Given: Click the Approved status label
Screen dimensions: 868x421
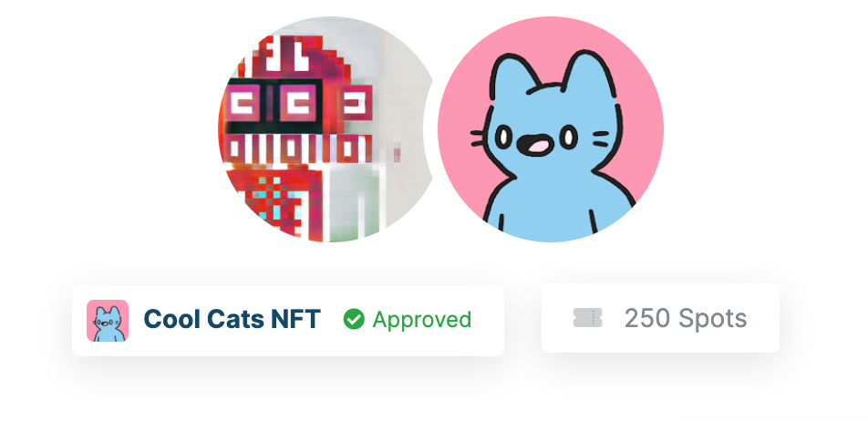Looking at the screenshot, I should pos(422,320).
